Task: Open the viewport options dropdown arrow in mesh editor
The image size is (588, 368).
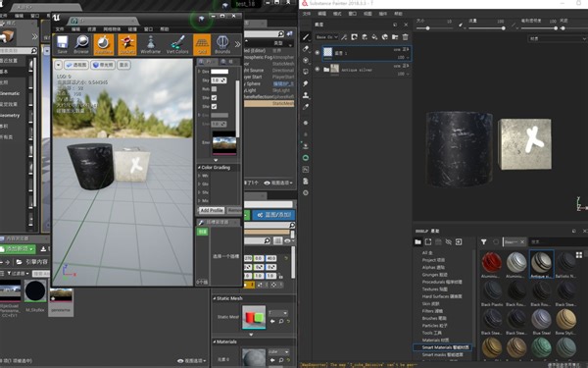Action: 59,65
